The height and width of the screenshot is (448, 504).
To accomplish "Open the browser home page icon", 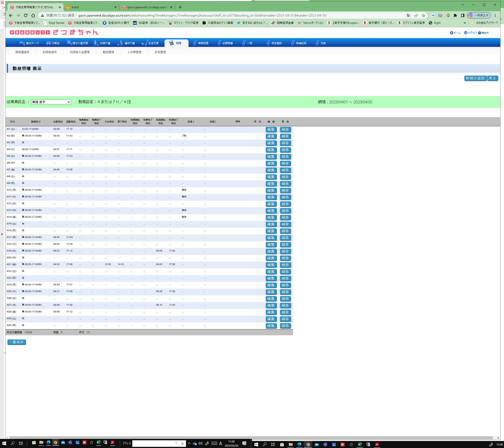I will [x=33, y=15].
